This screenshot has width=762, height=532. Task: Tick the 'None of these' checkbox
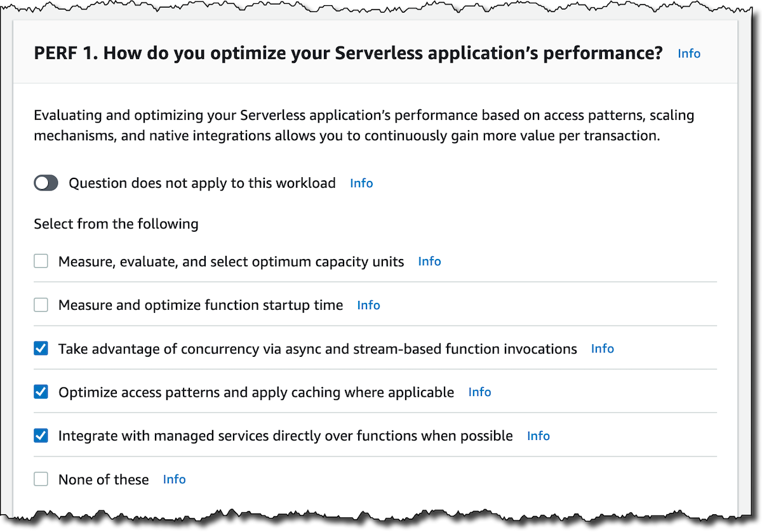[x=41, y=480]
